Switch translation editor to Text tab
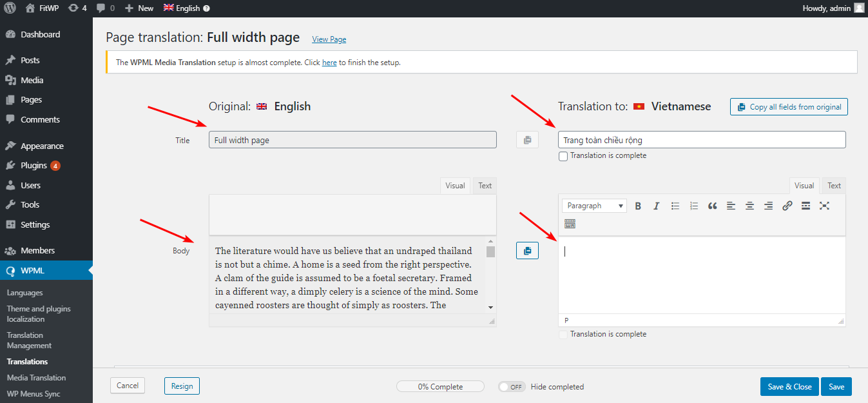Viewport: 868px width, 403px height. point(834,186)
